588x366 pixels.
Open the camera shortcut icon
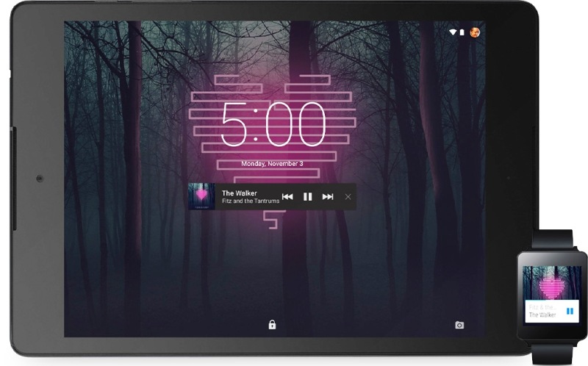pyautogui.click(x=459, y=325)
